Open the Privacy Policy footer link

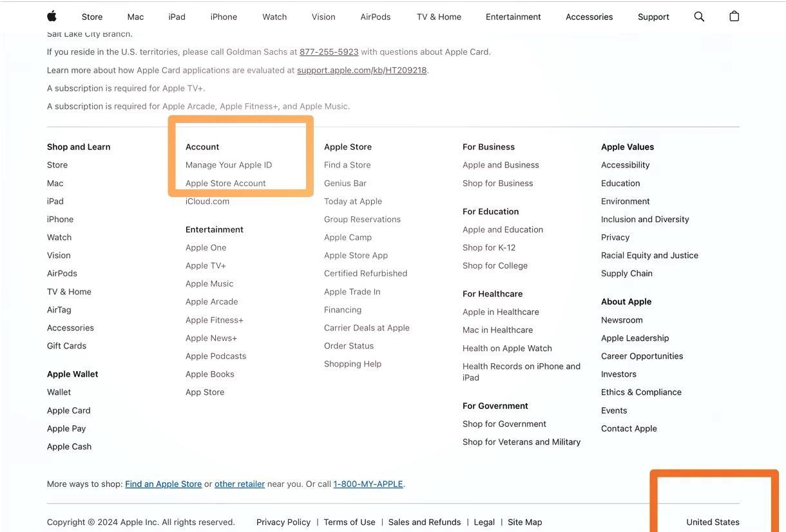[x=283, y=522]
